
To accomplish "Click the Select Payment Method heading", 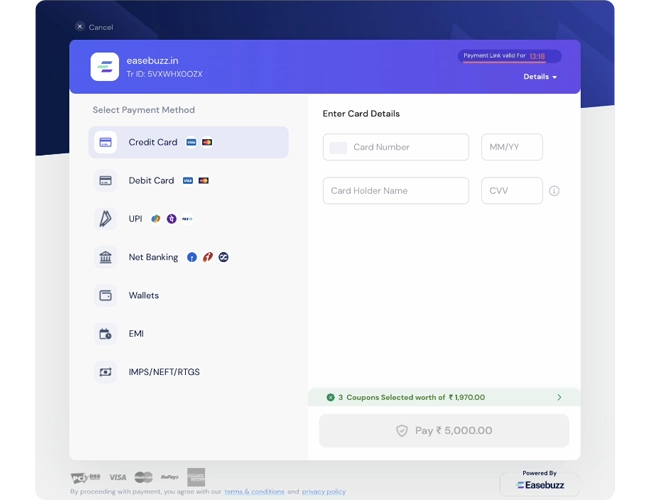I will point(143,110).
